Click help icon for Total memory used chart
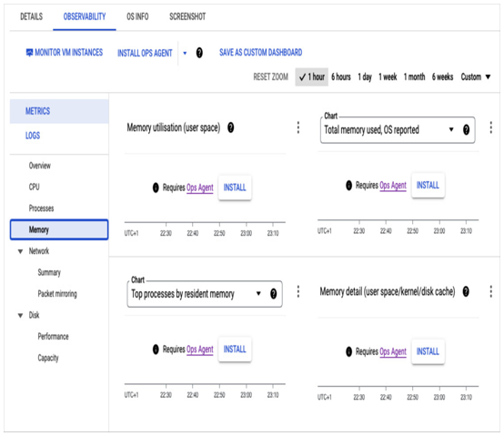The height and width of the screenshot is (436, 504). (x=466, y=129)
